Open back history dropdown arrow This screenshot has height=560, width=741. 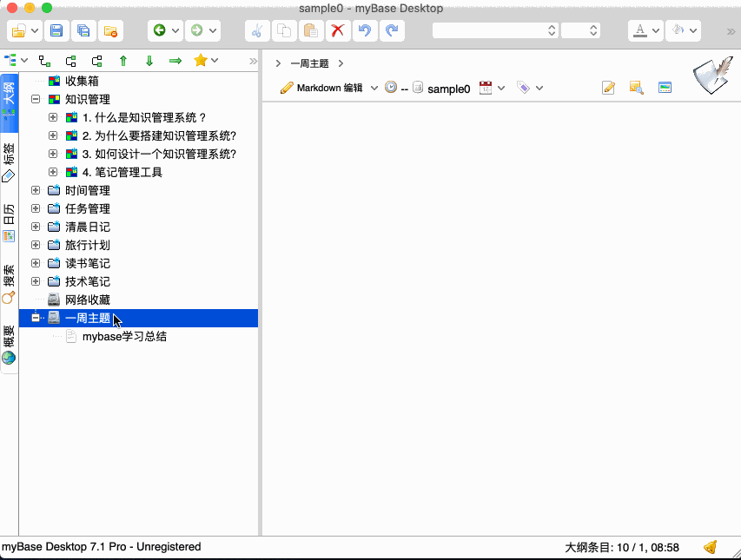coord(175,30)
